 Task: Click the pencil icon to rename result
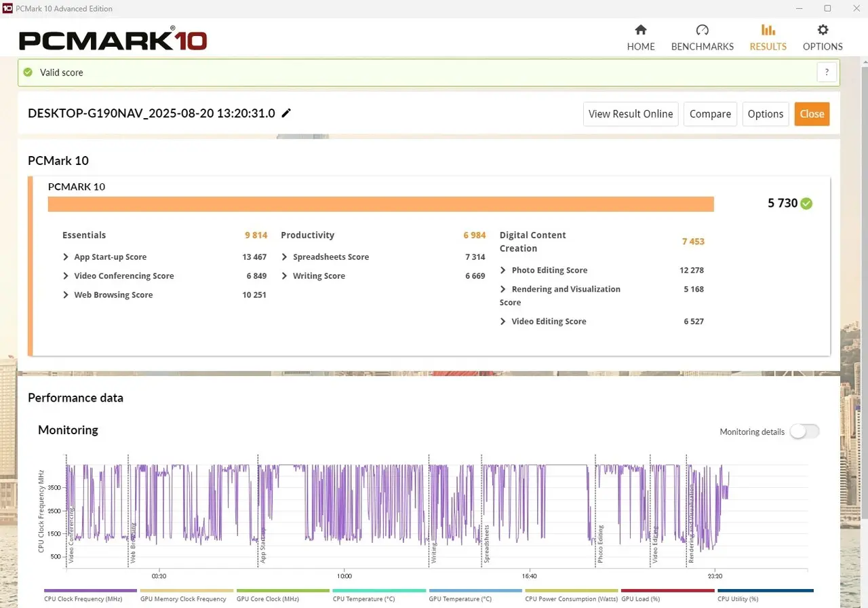[286, 113]
